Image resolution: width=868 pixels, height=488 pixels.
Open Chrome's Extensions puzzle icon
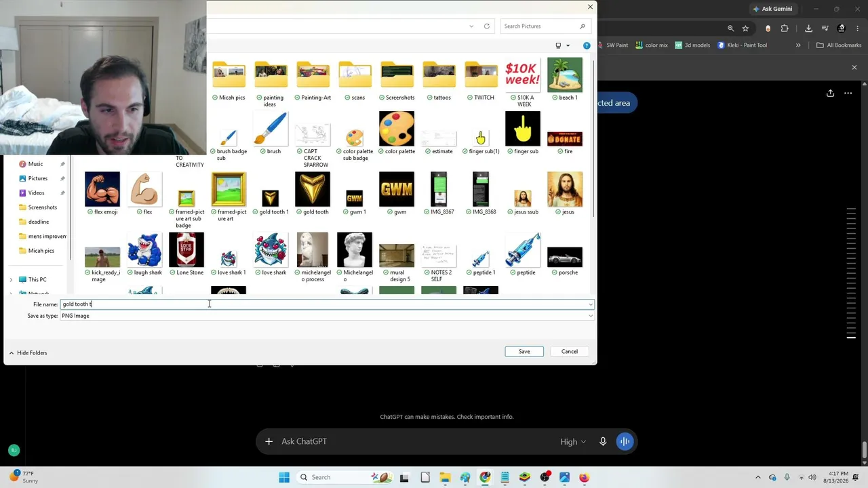tap(785, 28)
